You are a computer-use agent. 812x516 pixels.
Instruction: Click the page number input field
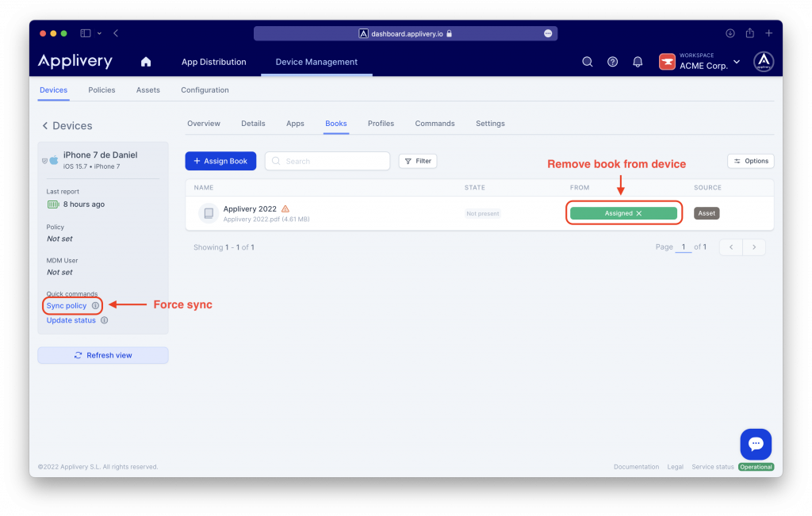684,247
